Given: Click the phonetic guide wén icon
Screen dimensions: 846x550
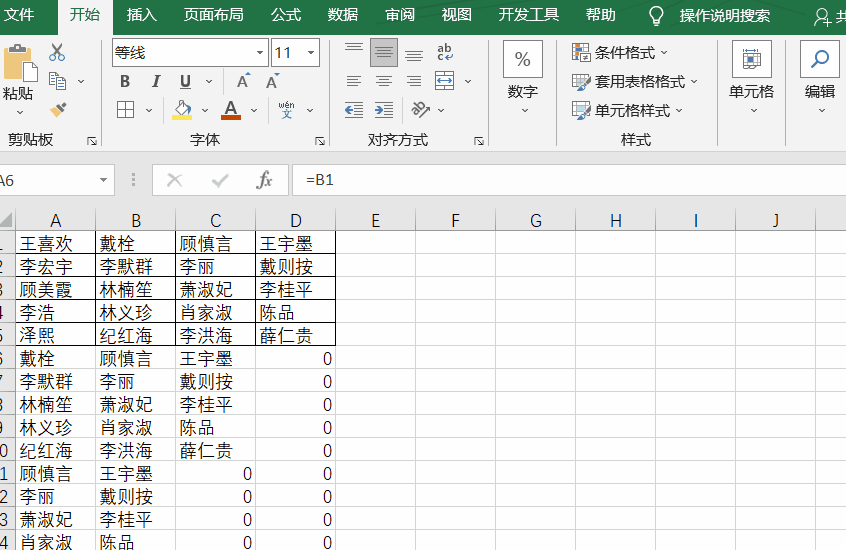Looking at the screenshot, I should [286, 110].
